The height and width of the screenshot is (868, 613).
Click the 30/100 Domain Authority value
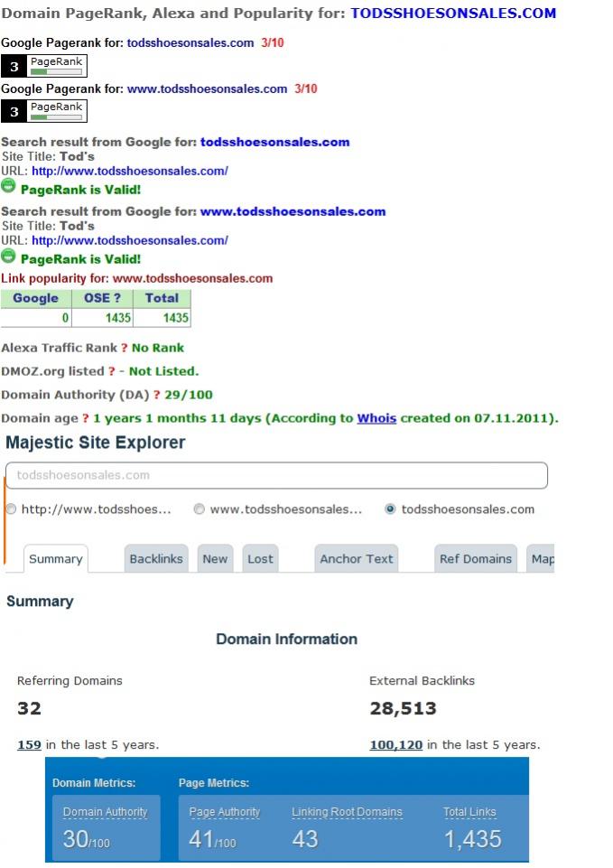[x=87, y=839]
